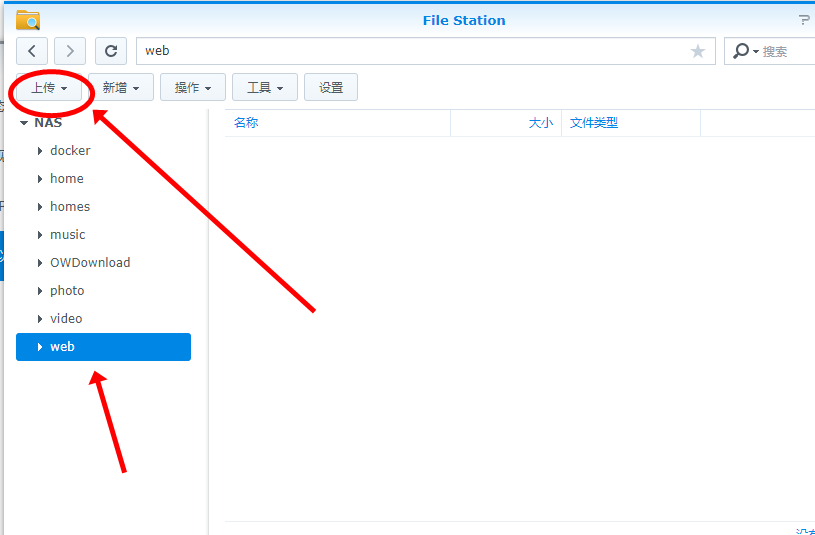Click the path input field showing web

coord(410,51)
